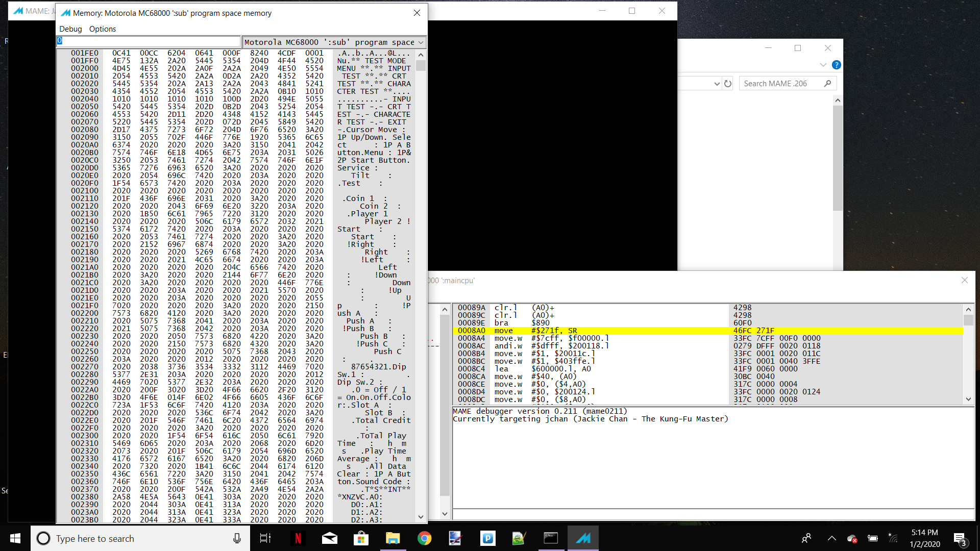Click the disassembly view scroll-up arrow
The image size is (980, 551).
(968, 309)
